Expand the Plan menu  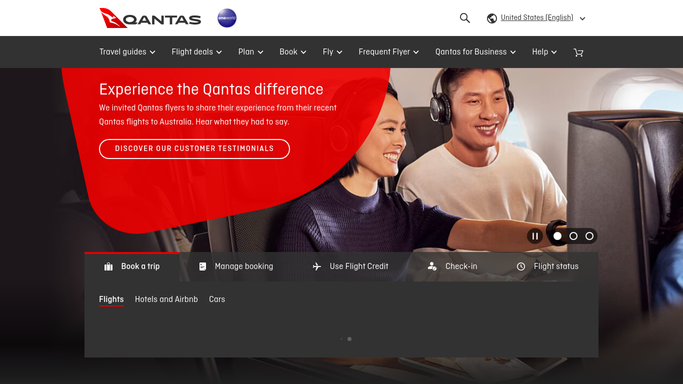pyautogui.click(x=250, y=52)
